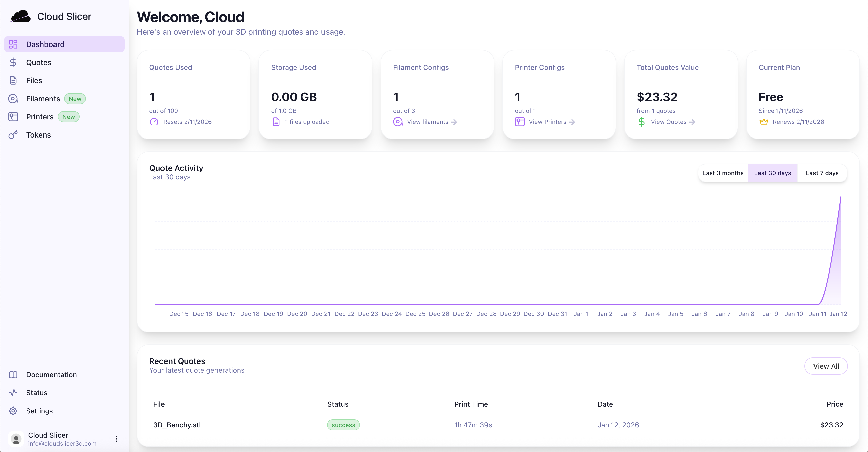Image resolution: width=868 pixels, height=452 pixels.
Task: Switch the chart range to Last 3 months
Action: pos(723,173)
